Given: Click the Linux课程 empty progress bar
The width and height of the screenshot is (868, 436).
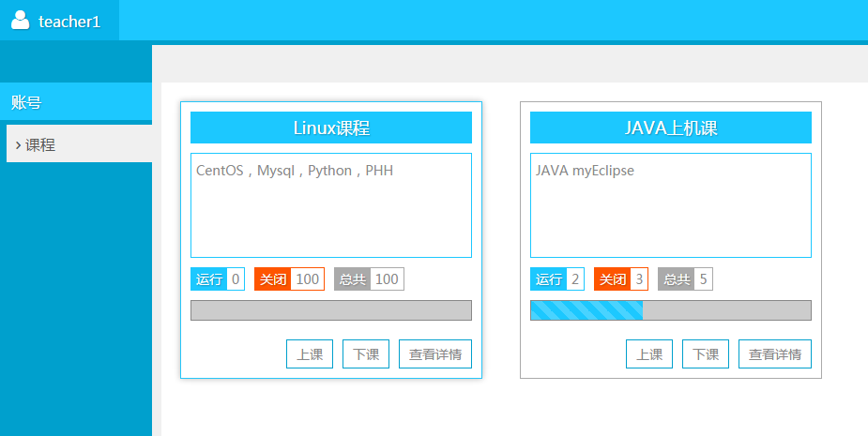Looking at the screenshot, I should [331, 310].
